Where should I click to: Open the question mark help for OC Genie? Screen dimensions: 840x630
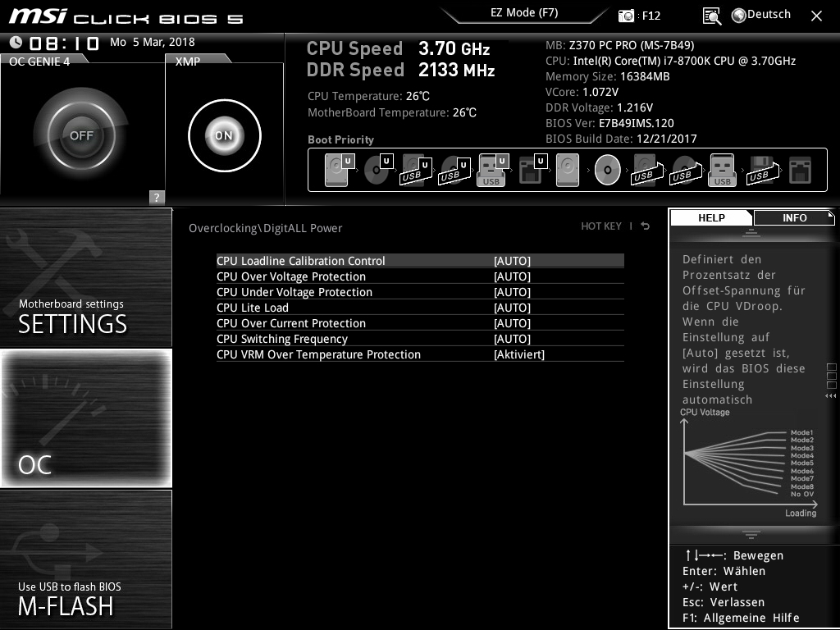[x=157, y=197]
